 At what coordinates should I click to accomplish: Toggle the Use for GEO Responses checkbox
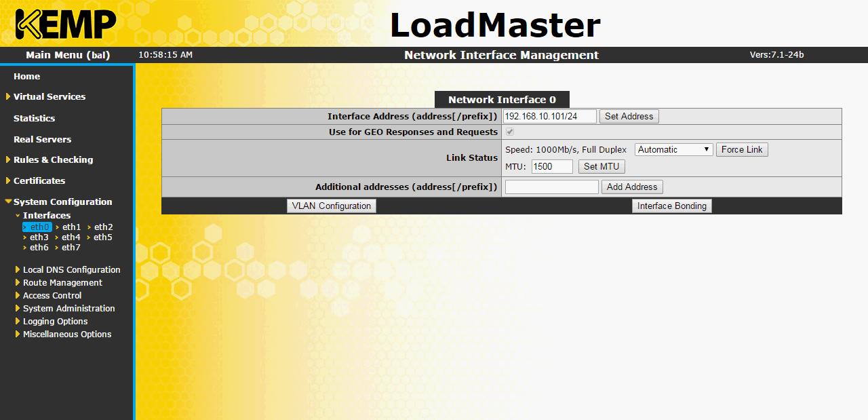(509, 132)
